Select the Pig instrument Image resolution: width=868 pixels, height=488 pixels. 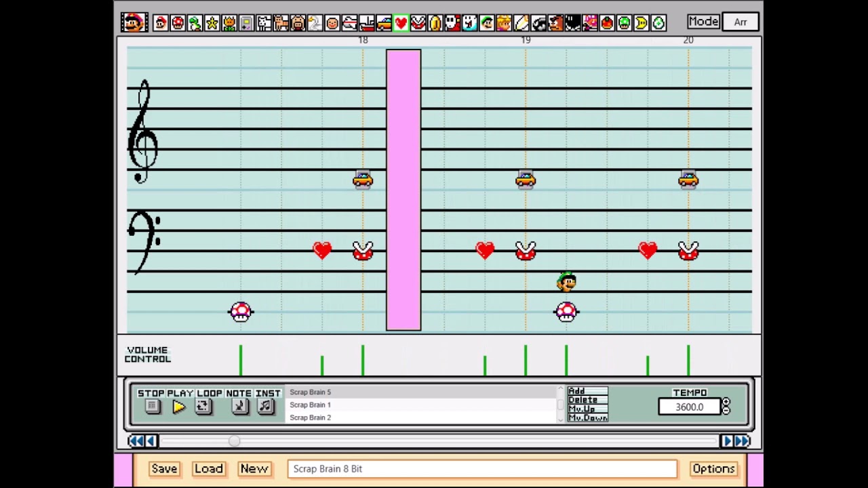[298, 23]
